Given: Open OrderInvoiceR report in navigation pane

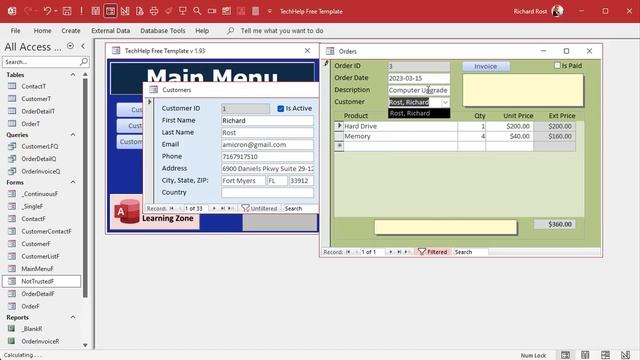Looking at the screenshot, I should [x=40, y=341].
